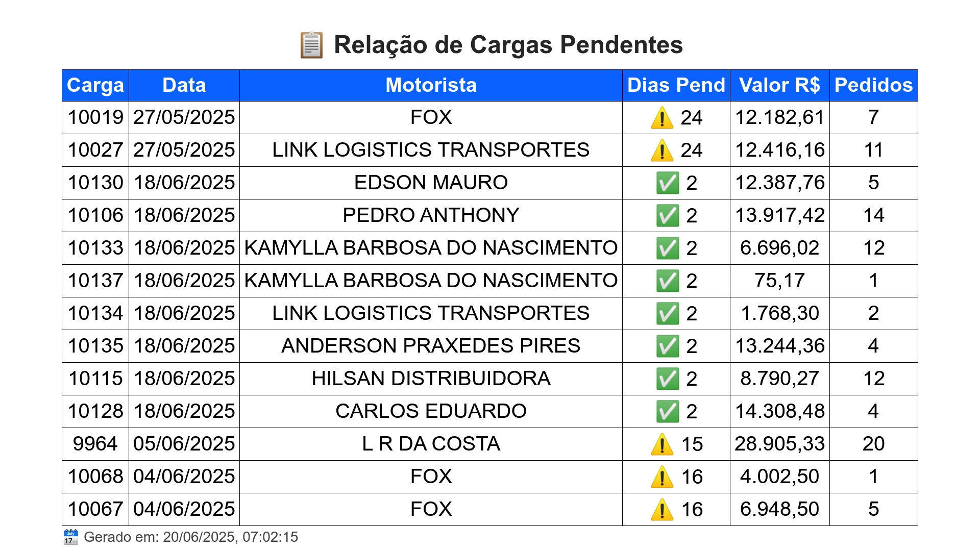Click the clipboard icon beside the title
Image resolution: width=980 pixels, height=551 pixels.
[311, 45]
